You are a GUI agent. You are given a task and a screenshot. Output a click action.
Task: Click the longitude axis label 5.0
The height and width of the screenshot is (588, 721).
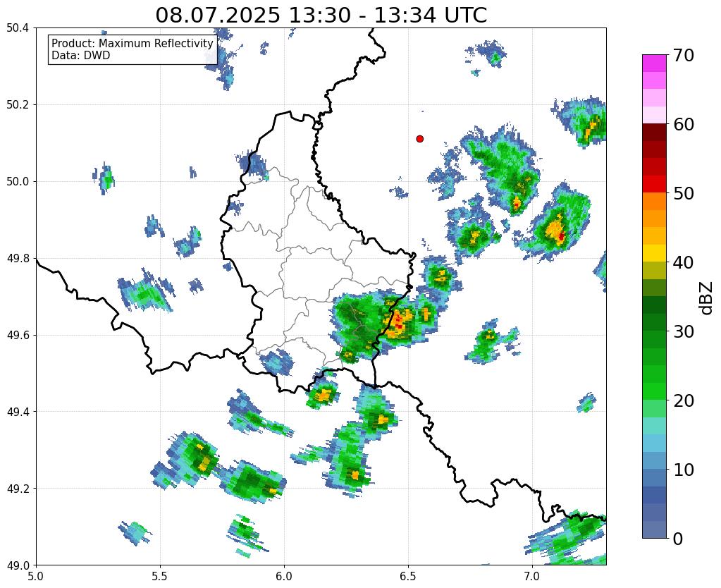tap(36, 576)
